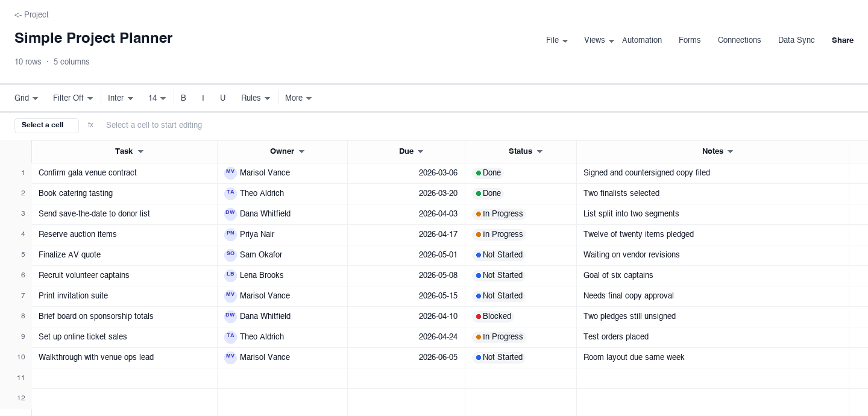Click Theo Aldrich avatar in row 2
Viewport: 868px width, 416px height.
230,193
